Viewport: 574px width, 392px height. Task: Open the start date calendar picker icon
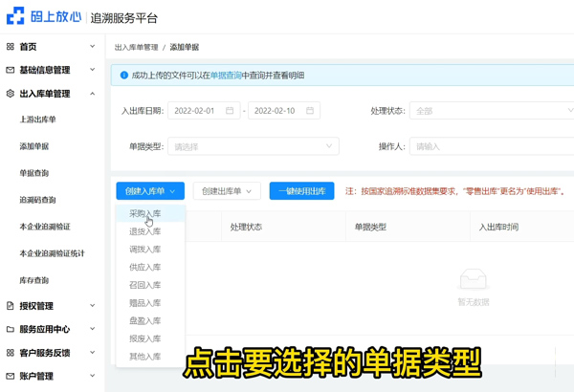click(x=230, y=111)
